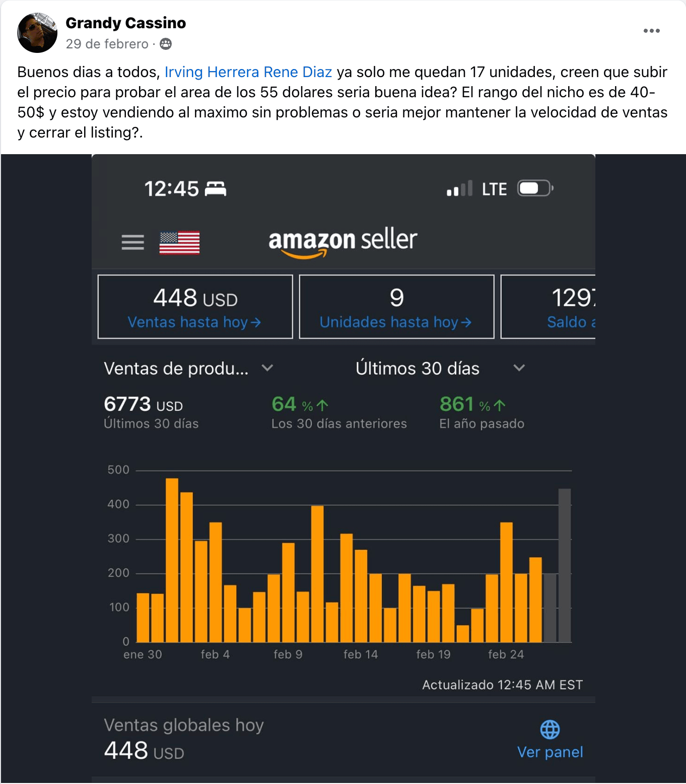686x784 pixels.
Task: Tap the US flag marketplace icon
Action: point(179,242)
